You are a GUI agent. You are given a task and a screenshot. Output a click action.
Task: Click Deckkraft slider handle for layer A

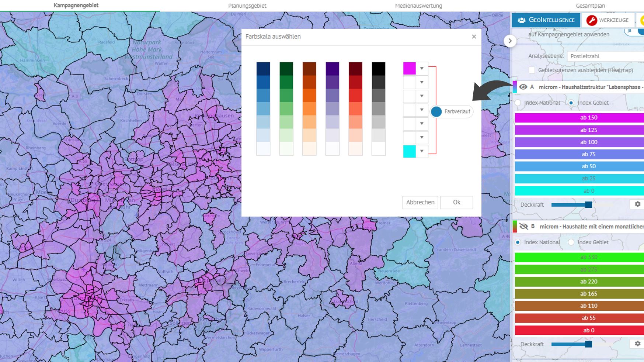(x=588, y=204)
